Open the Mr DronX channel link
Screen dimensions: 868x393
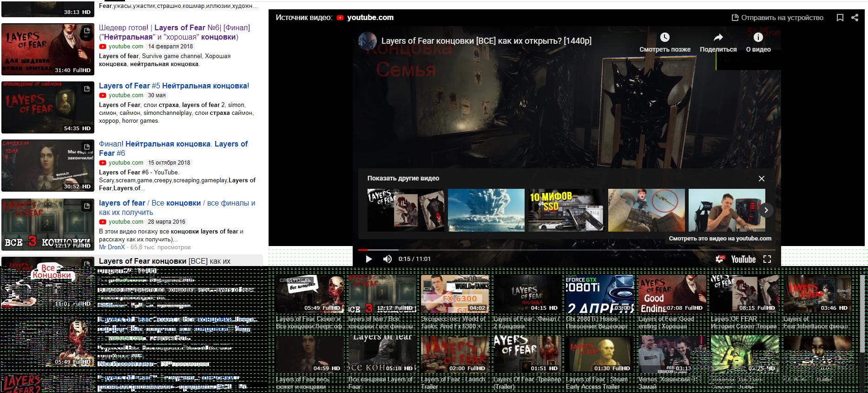(112, 247)
